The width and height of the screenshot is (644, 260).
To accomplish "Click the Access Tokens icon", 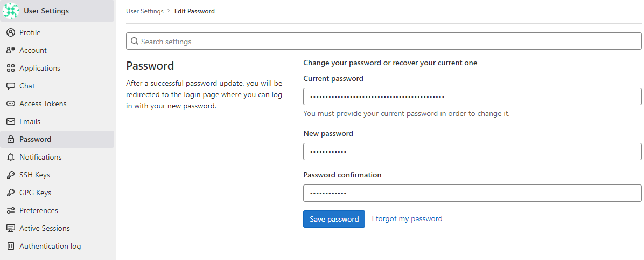I will coord(11,104).
